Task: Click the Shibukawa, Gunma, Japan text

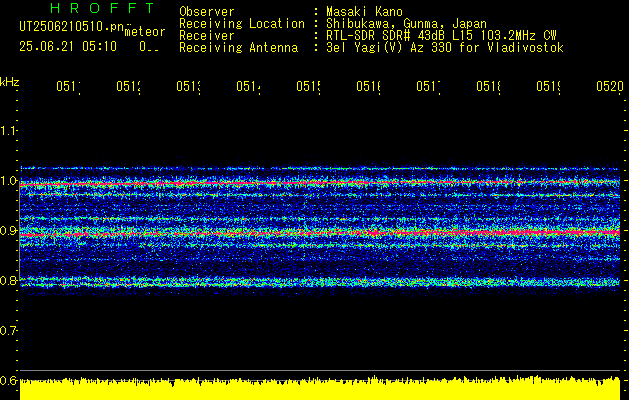Action: tap(406, 24)
